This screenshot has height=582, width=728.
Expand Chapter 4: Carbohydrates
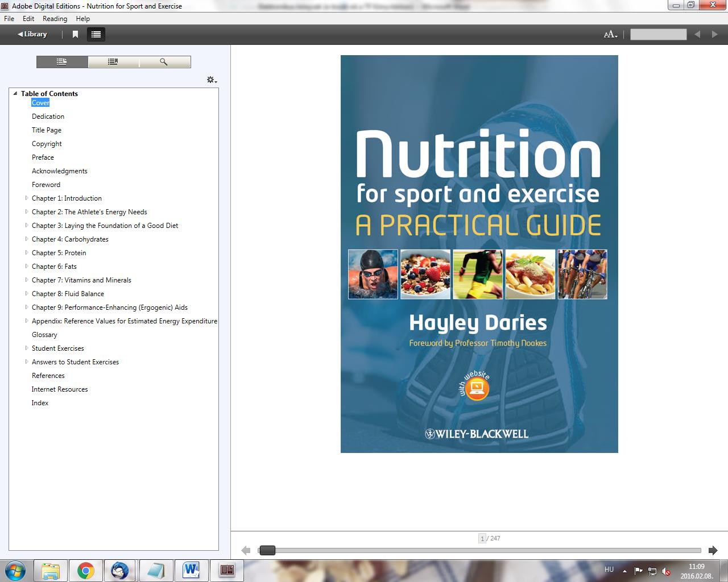[26, 239]
